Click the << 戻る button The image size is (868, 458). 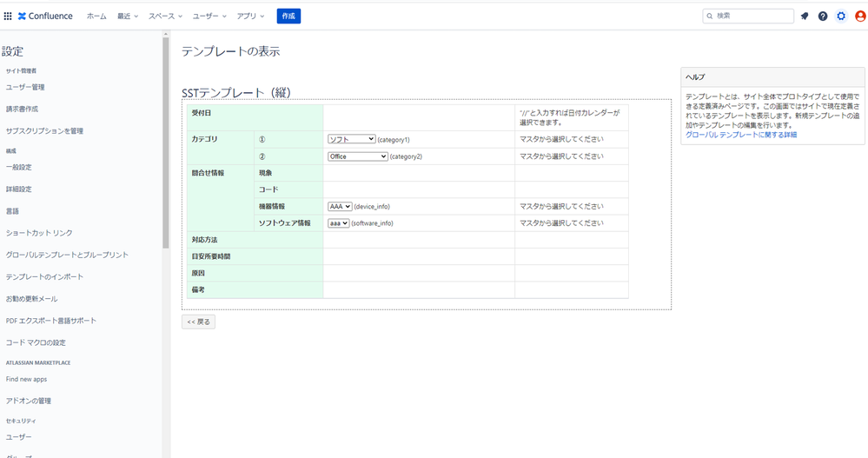coord(198,322)
